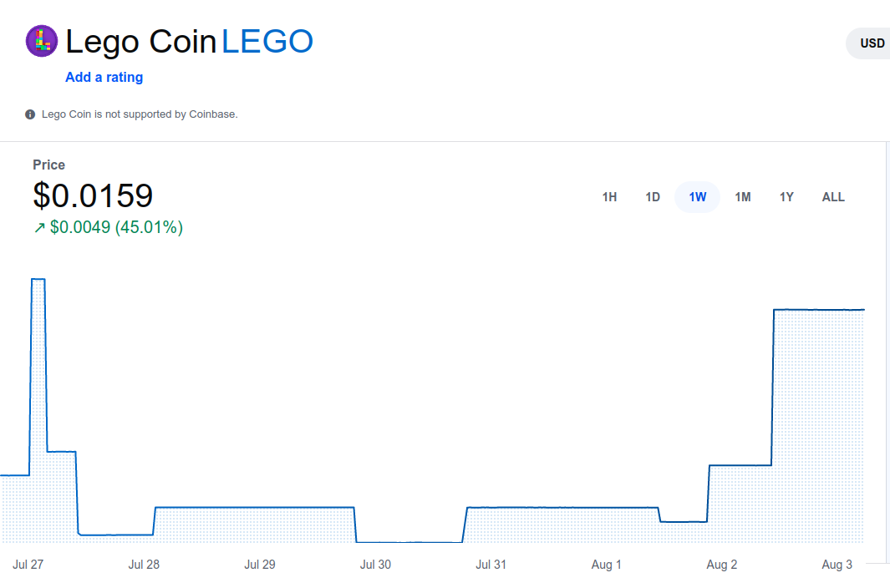
Task: Click the Lego Coin logo icon
Action: click(42, 41)
